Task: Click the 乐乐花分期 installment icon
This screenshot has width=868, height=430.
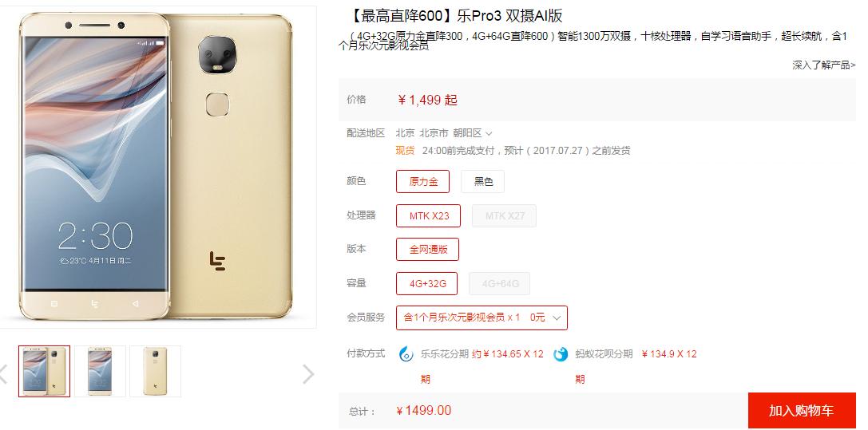Action: tap(406, 354)
